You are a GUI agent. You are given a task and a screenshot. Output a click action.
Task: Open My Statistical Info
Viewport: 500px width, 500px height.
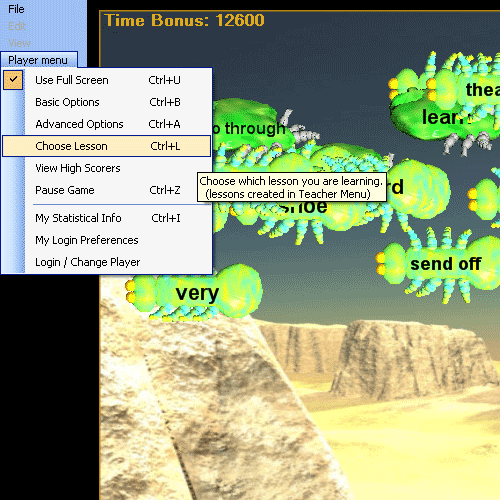tap(107, 218)
